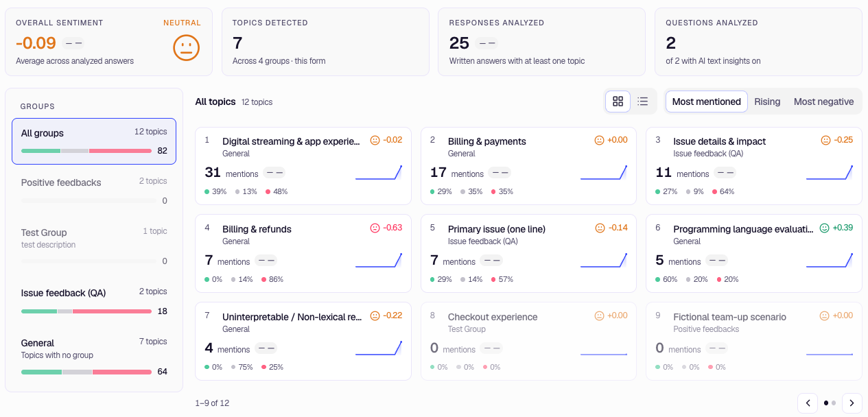Click the green happy face on Programming language

pyautogui.click(x=825, y=228)
